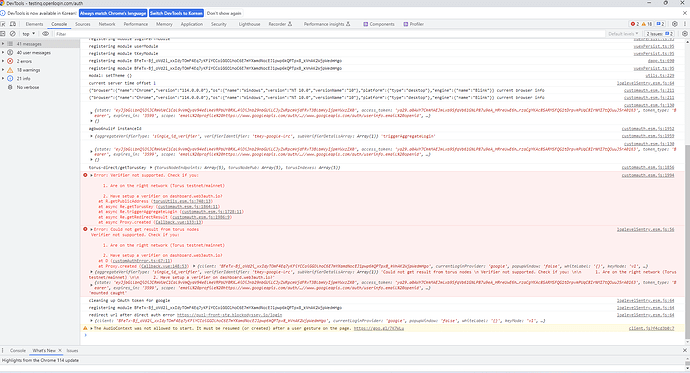The height and width of the screenshot is (373, 690).
Task: Click 'Highlights from the Chrome 114 update' text
Action: click(x=40, y=360)
